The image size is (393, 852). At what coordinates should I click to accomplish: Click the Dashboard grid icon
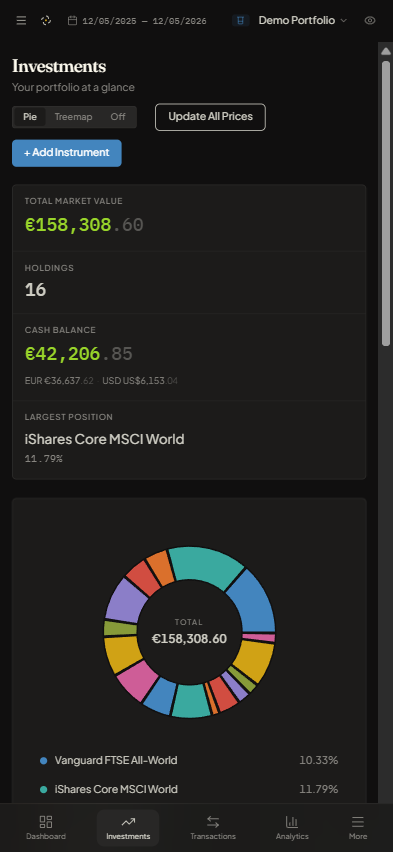pyautogui.click(x=46, y=822)
